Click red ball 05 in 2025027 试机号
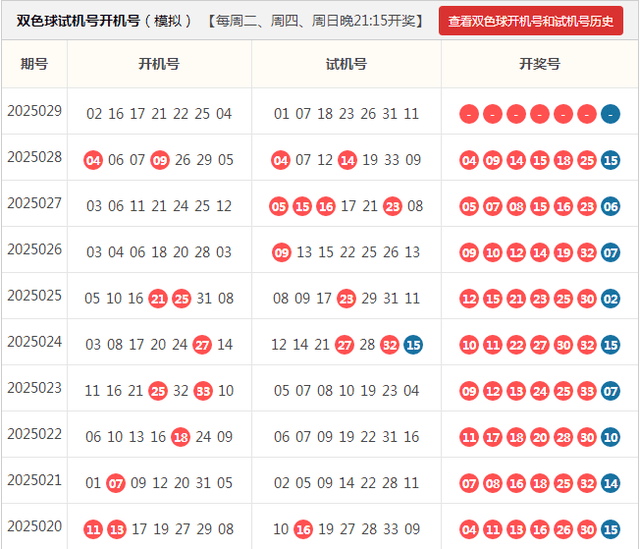Image resolution: width=640 pixels, height=549 pixels. pos(279,206)
